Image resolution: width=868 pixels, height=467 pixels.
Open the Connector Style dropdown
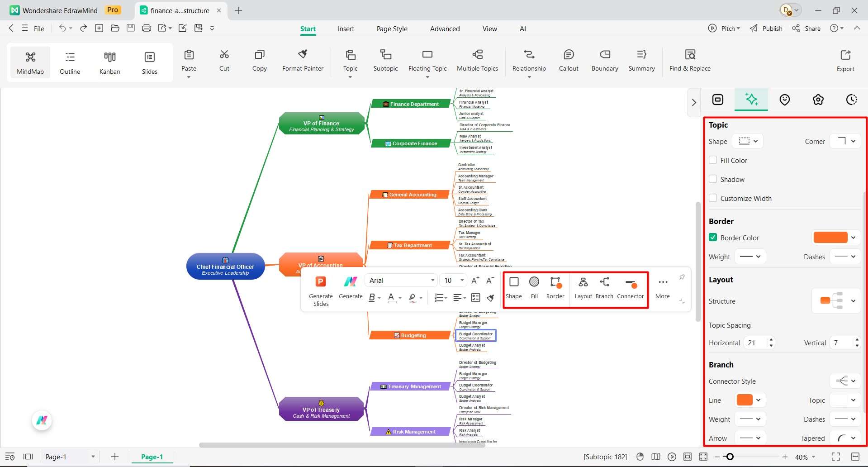pos(845,381)
